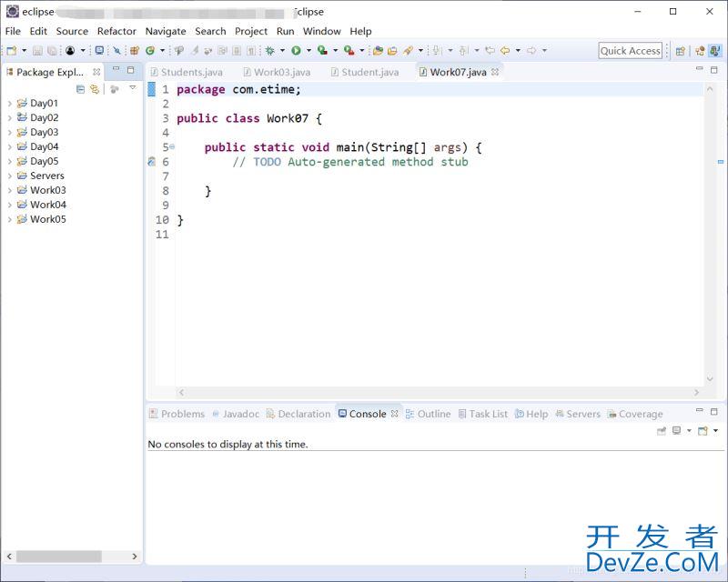
Task: Open the Refactor menu
Action: (x=116, y=31)
